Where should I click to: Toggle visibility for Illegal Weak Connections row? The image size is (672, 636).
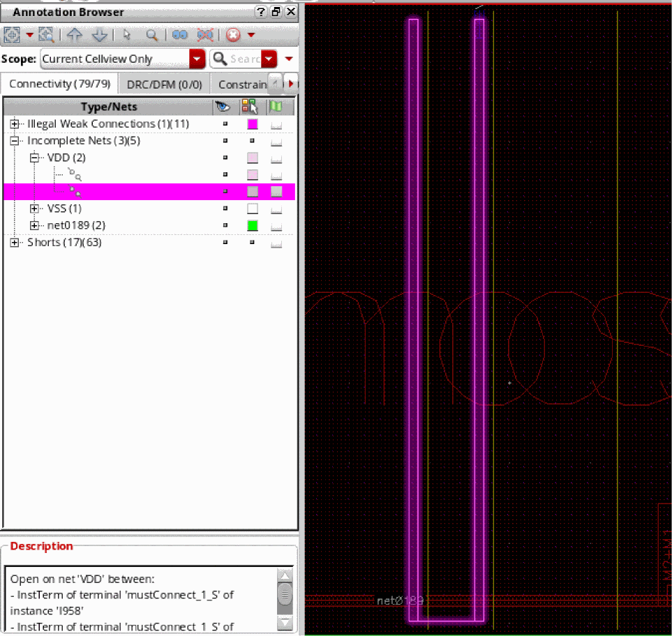pyautogui.click(x=225, y=124)
